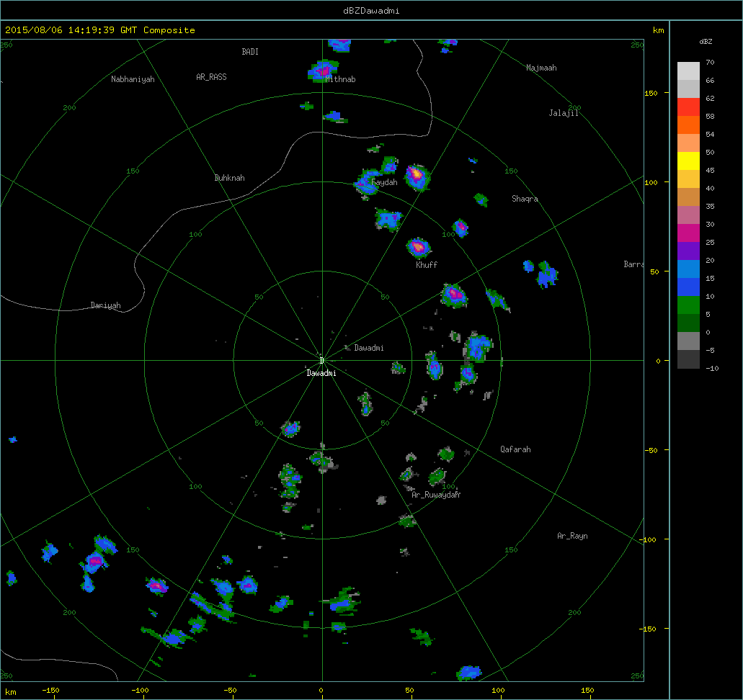The height and width of the screenshot is (700, 743).
Task: Click the Dawadmi radar site marker at center
Action: pos(321,360)
